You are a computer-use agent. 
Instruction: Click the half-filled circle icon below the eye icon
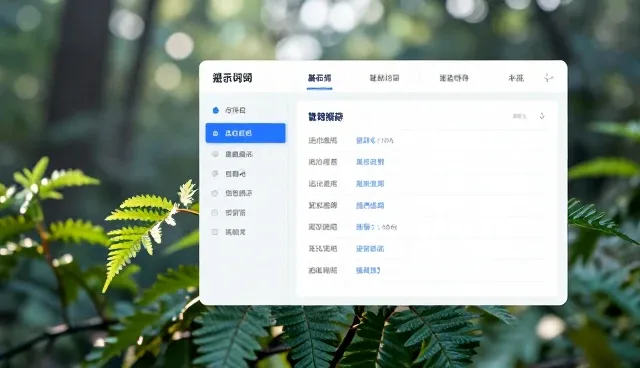(x=215, y=173)
